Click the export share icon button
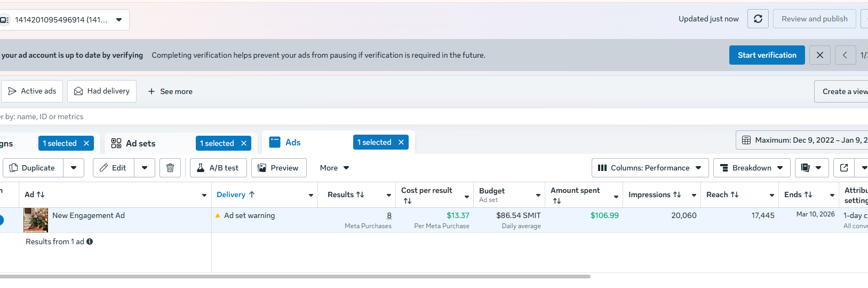868x288 pixels. pyautogui.click(x=843, y=168)
